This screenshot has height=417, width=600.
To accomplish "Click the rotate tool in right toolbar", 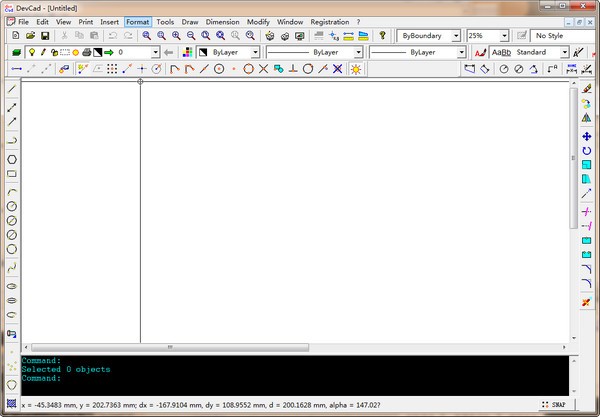I will point(586,150).
